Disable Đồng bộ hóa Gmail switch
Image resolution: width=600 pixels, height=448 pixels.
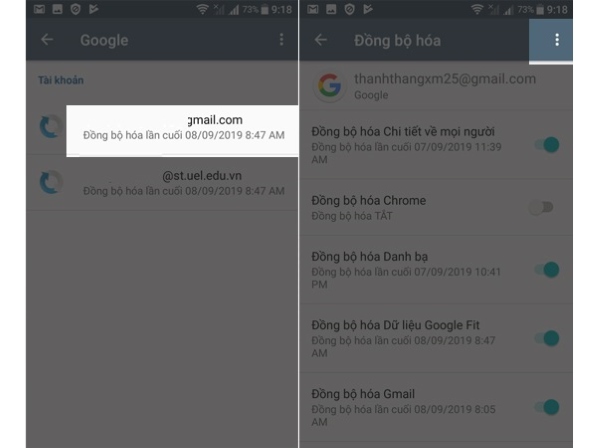click(x=548, y=407)
